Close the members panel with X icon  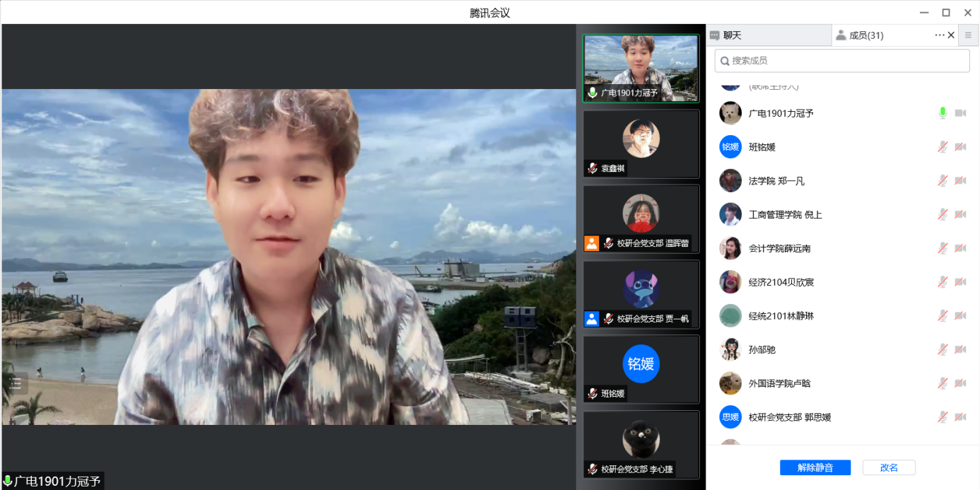pos(951,35)
